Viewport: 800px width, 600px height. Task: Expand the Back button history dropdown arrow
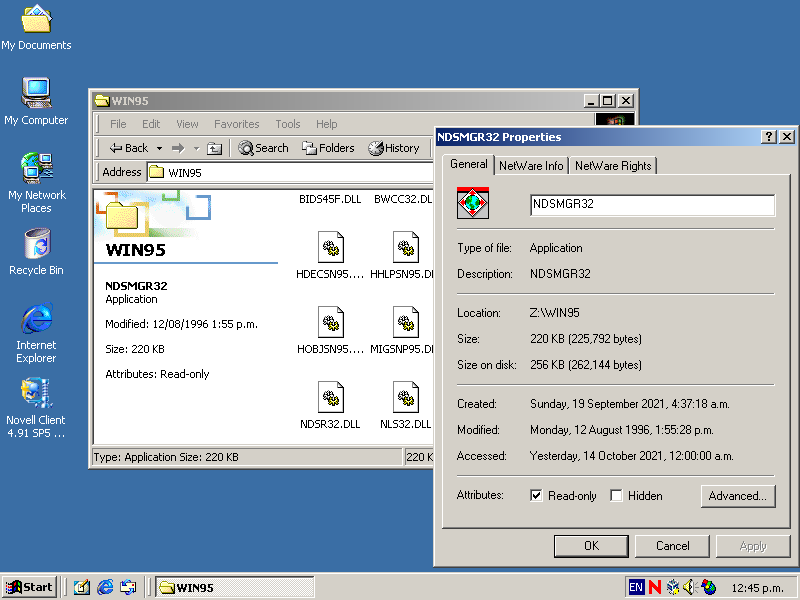click(159, 148)
